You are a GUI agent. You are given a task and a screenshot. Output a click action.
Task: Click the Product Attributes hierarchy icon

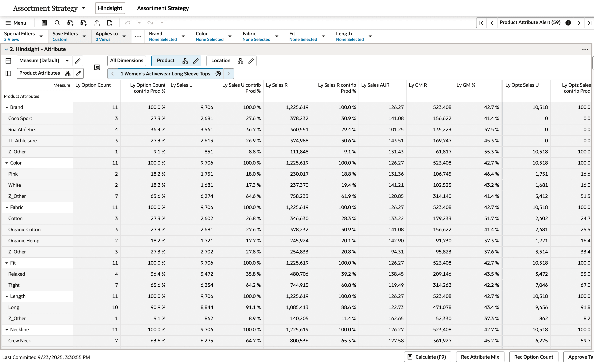pos(68,73)
